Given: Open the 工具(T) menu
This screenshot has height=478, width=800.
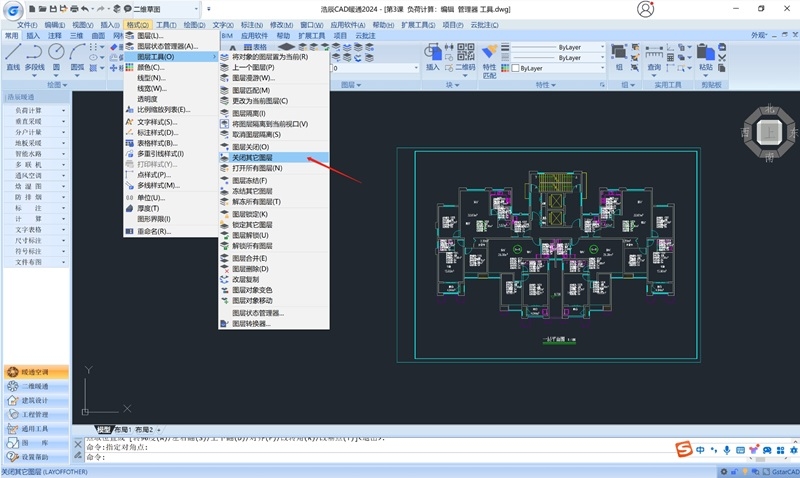Looking at the screenshot, I should pos(166,24).
